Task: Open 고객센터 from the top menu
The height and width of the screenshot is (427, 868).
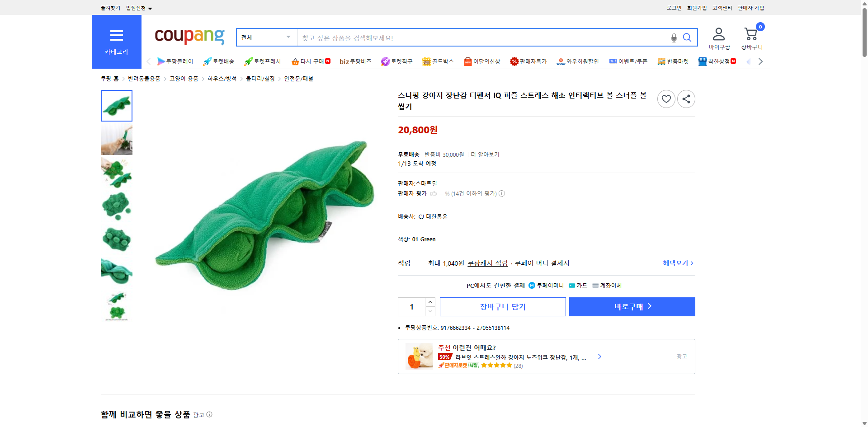Action: tap(722, 8)
